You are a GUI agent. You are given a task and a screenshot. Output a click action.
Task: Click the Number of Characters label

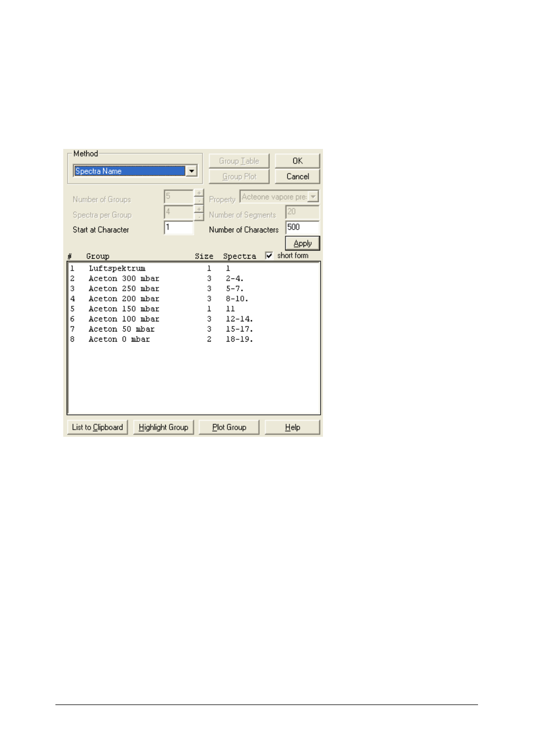[243, 230]
